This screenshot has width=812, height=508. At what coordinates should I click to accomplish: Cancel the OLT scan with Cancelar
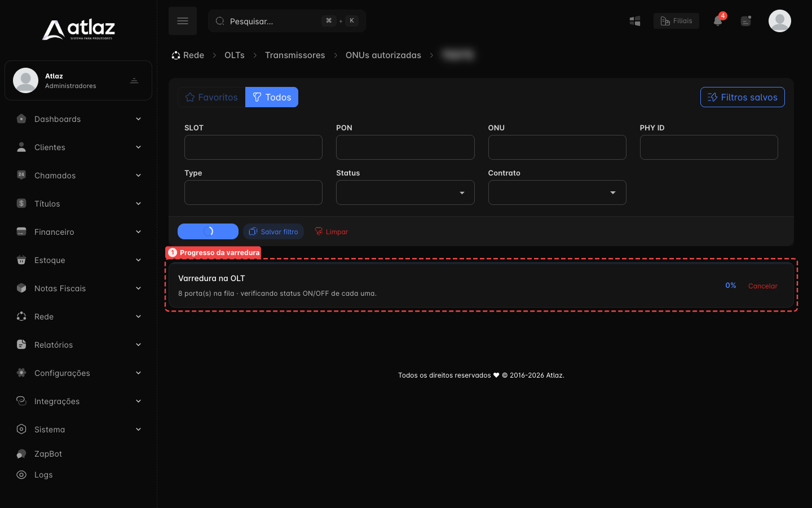(x=763, y=286)
